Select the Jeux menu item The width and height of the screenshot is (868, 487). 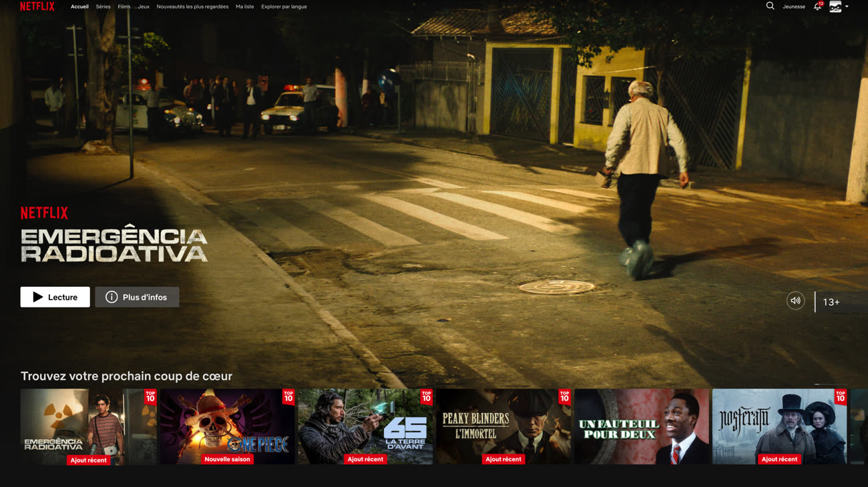point(144,7)
